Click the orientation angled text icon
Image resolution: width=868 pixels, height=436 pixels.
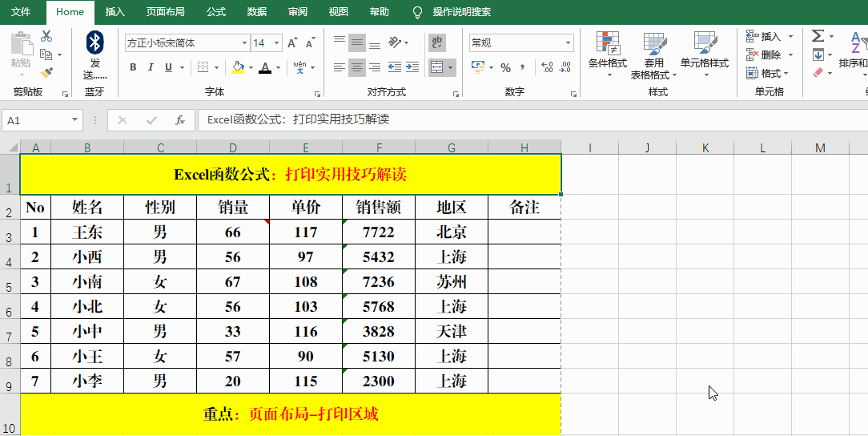point(395,42)
